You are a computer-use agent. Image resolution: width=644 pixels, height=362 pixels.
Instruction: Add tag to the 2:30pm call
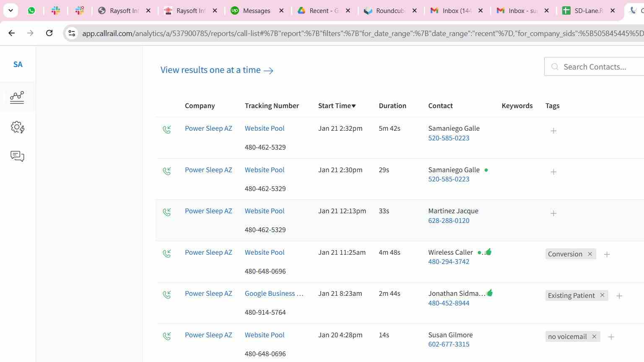point(553,172)
